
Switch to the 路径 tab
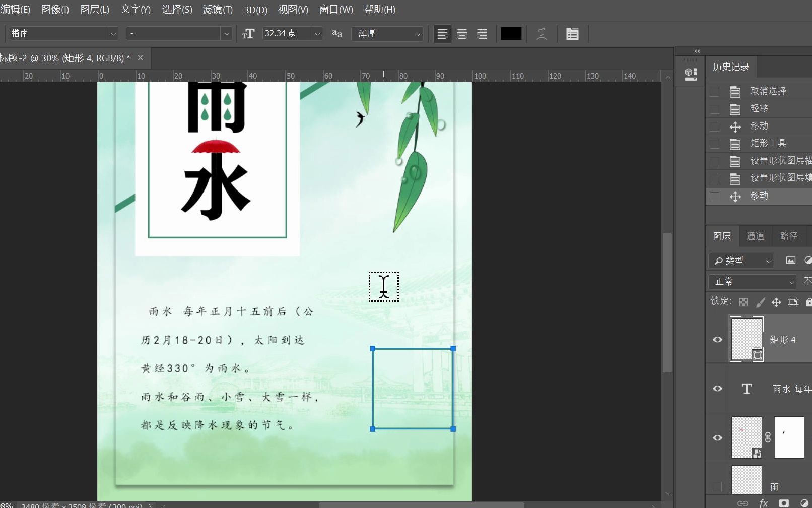click(x=789, y=236)
